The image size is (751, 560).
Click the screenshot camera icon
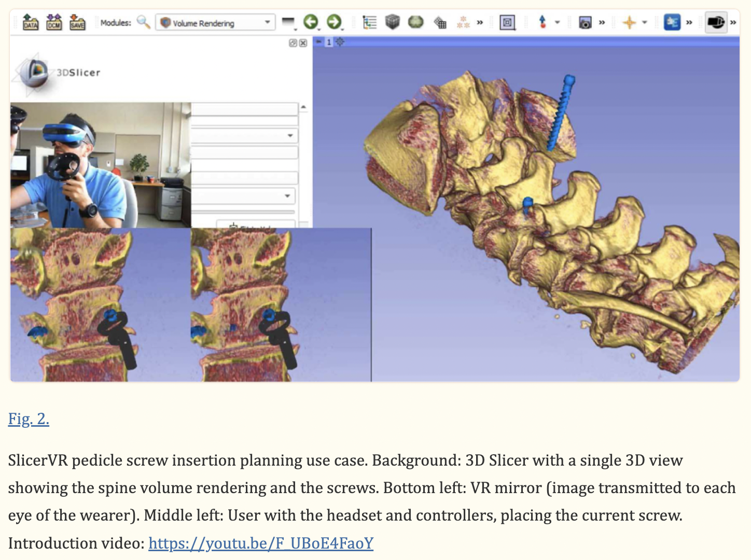tap(585, 22)
